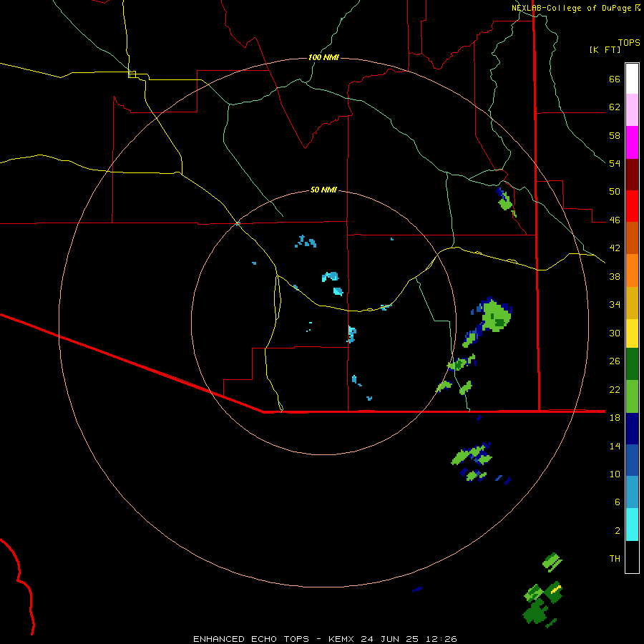Click the medium blue legend swatch
The image size is (644, 644).
click(x=632, y=460)
